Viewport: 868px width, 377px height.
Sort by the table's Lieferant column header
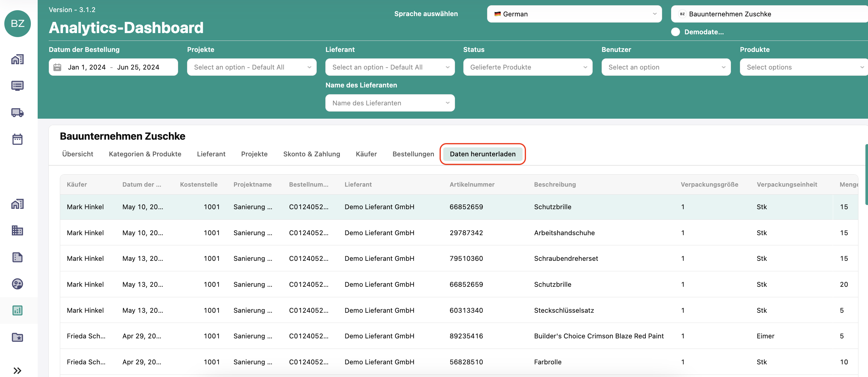[x=358, y=184]
